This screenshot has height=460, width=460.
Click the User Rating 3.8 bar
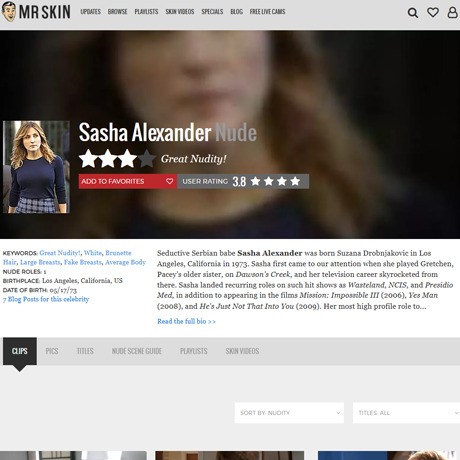[243, 181]
